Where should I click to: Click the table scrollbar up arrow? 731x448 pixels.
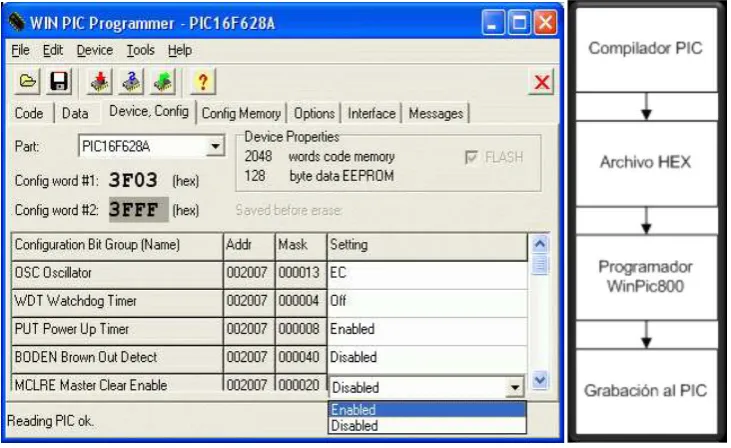point(540,244)
